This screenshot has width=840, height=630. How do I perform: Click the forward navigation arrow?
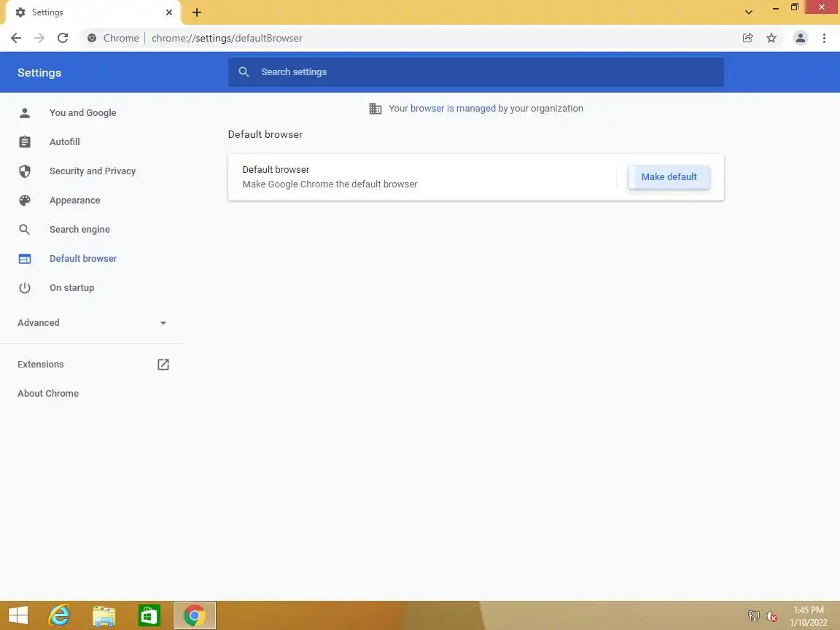click(39, 38)
